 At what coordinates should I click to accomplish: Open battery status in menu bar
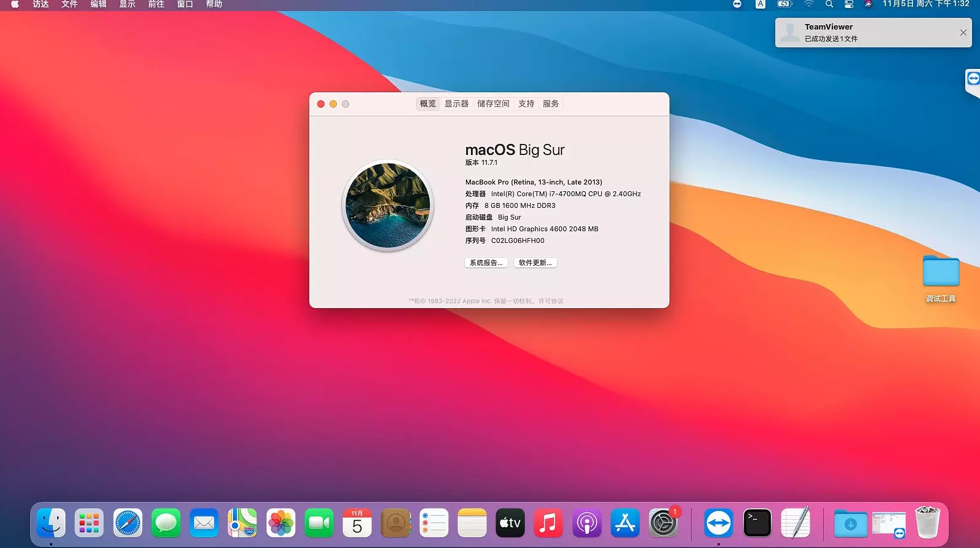coord(785,4)
